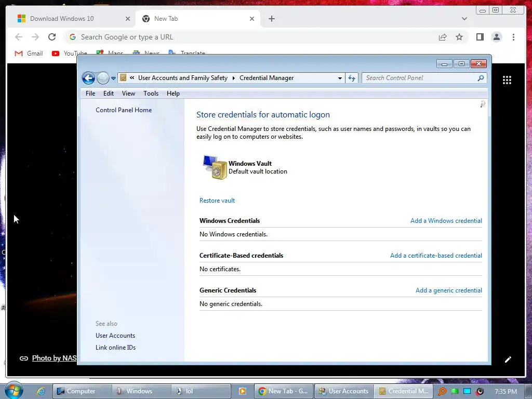The image size is (532, 399).
Task: Click the Credential Manager breadcrumb
Action: click(x=267, y=78)
